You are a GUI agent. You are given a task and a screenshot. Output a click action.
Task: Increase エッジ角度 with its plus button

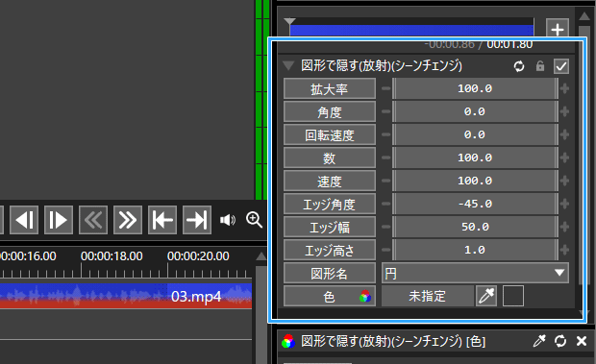click(564, 205)
